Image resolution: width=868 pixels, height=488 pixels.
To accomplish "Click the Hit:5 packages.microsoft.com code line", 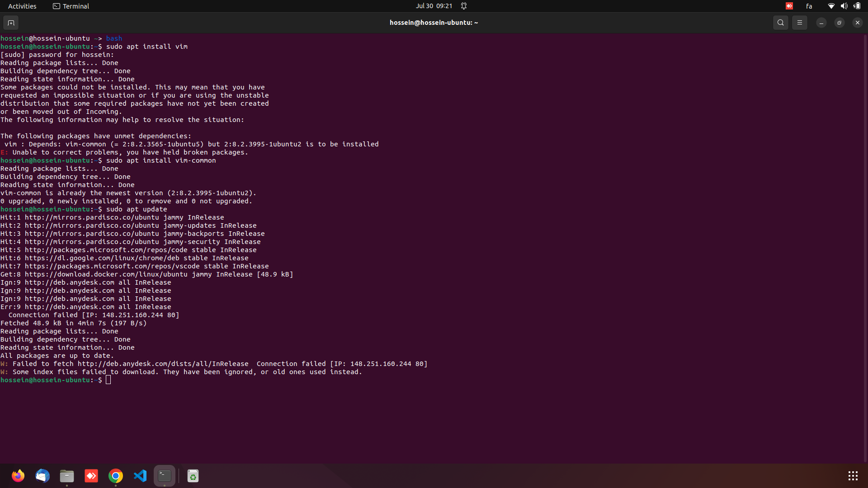I will [128, 250].
